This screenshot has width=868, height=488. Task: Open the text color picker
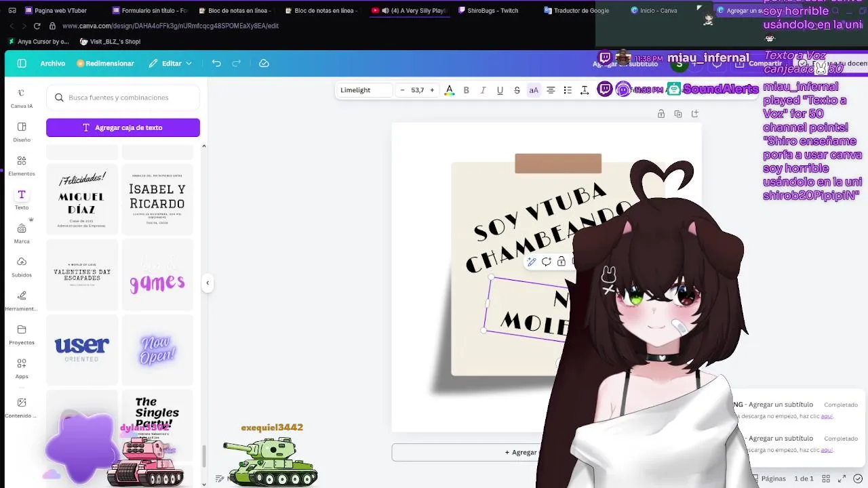tap(449, 90)
